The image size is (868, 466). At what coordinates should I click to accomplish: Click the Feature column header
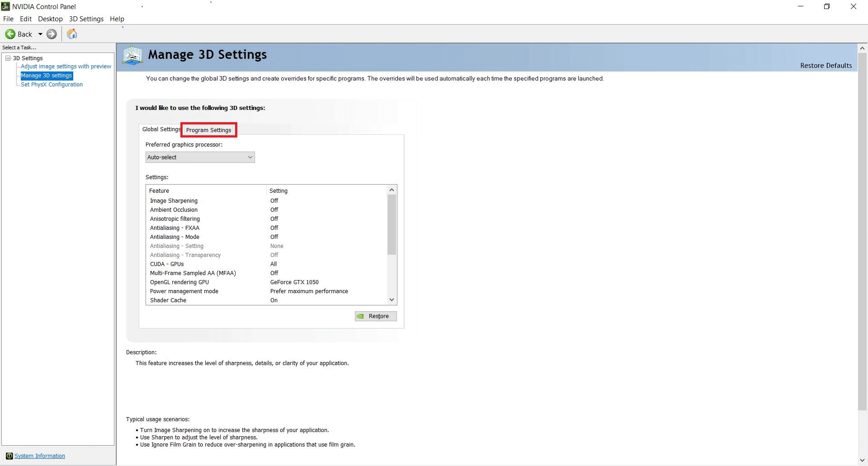coord(206,190)
